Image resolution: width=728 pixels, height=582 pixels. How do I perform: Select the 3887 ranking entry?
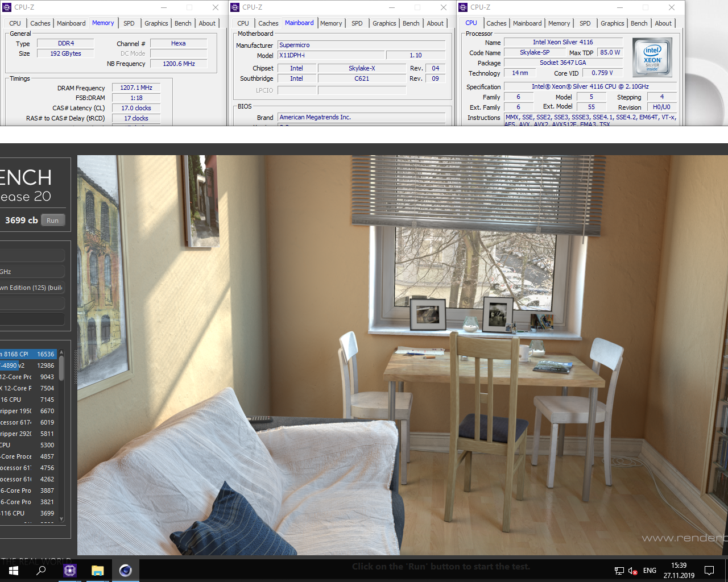(28, 490)
